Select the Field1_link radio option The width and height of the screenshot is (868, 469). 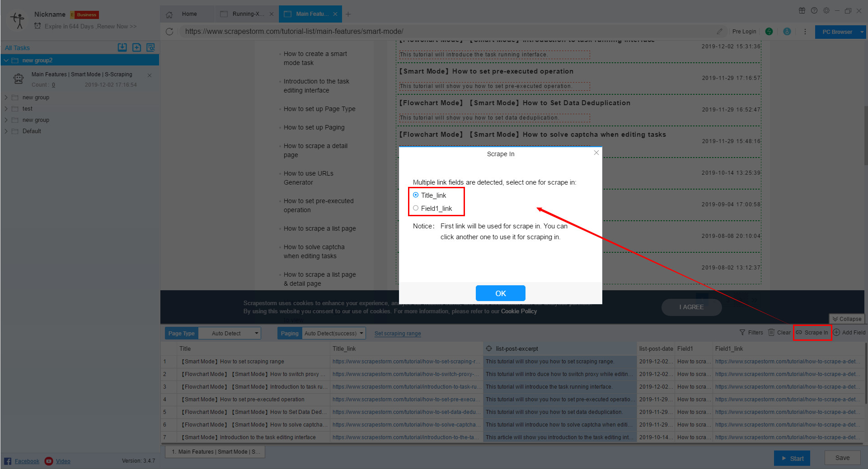(416, 208)
